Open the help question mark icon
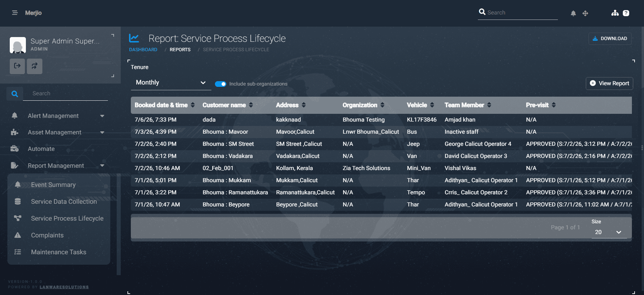 (626, 13)
